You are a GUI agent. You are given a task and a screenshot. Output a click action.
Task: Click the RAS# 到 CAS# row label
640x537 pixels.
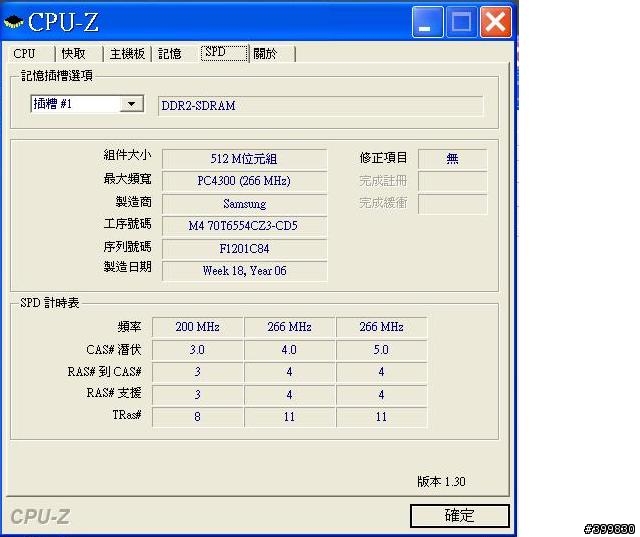[x=104, y=372]
